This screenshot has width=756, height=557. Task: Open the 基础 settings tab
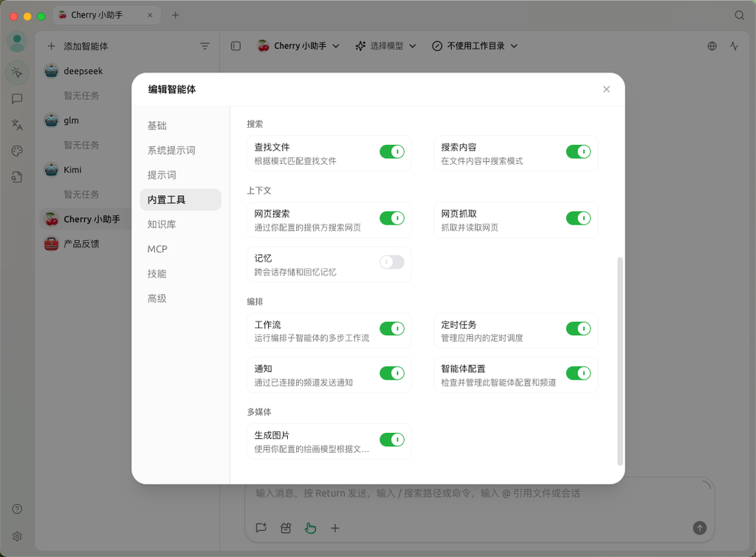(x=180, y=126)
